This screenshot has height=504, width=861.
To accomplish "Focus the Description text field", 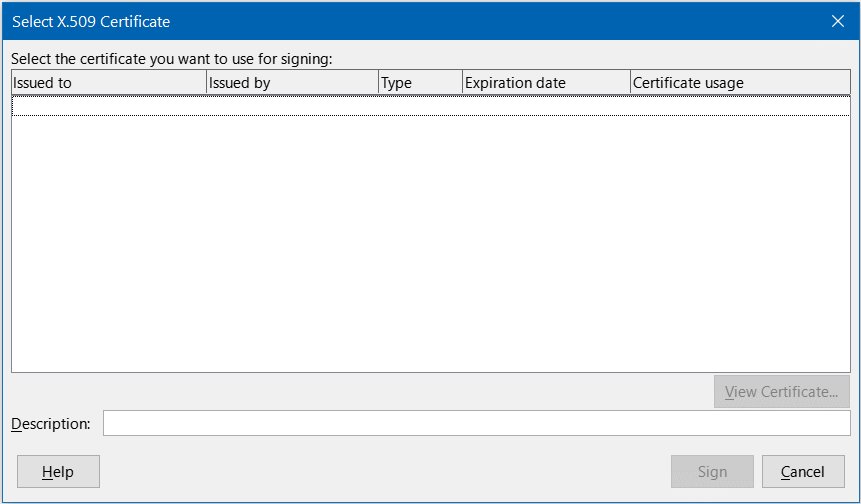I will point(477,423).
